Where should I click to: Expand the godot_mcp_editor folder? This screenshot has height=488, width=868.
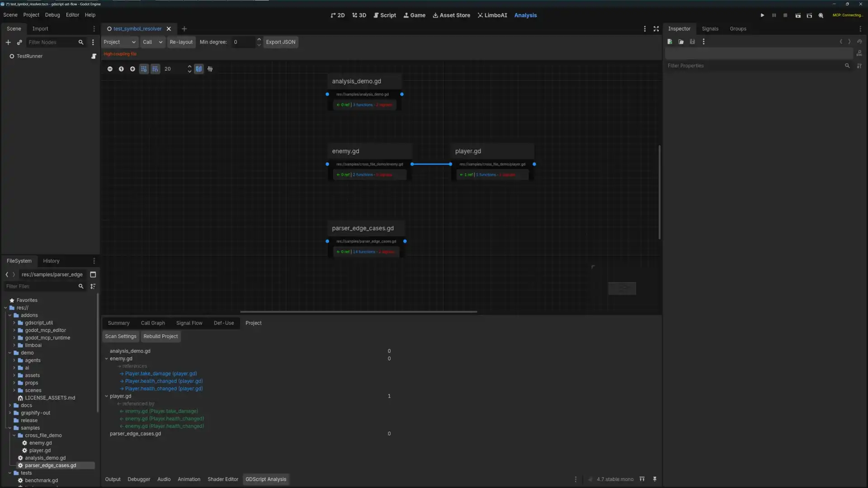click(14, 330)
